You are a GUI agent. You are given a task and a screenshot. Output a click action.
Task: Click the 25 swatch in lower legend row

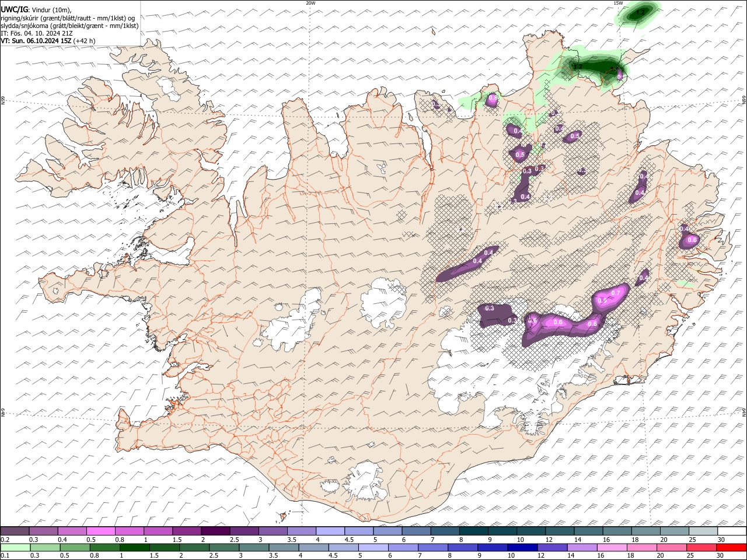click(x=701, y=548)
